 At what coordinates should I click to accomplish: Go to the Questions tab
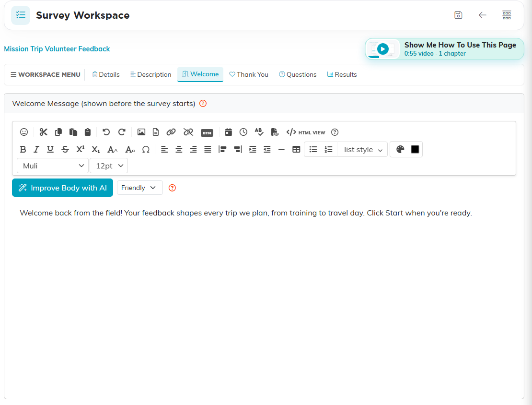point(298,75)
